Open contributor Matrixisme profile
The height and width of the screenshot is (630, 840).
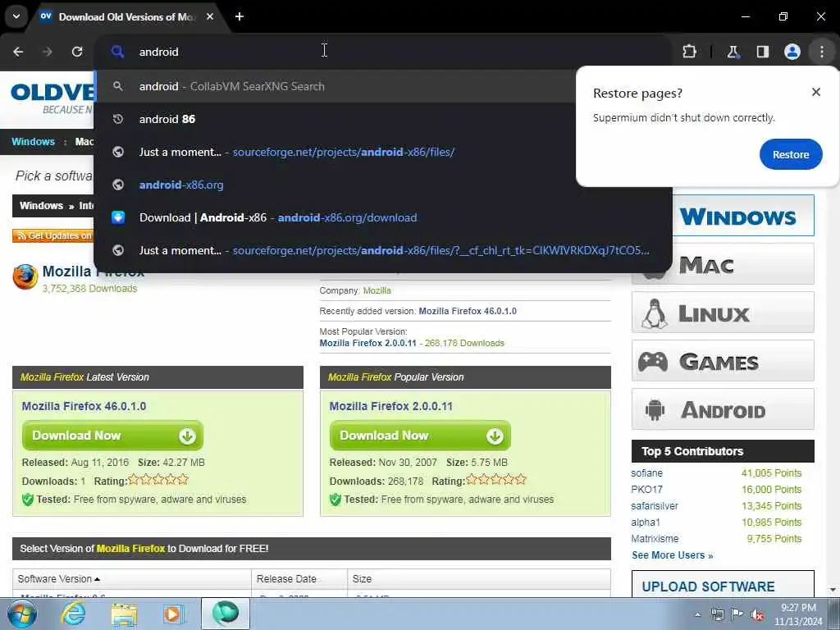click(655, 538)
